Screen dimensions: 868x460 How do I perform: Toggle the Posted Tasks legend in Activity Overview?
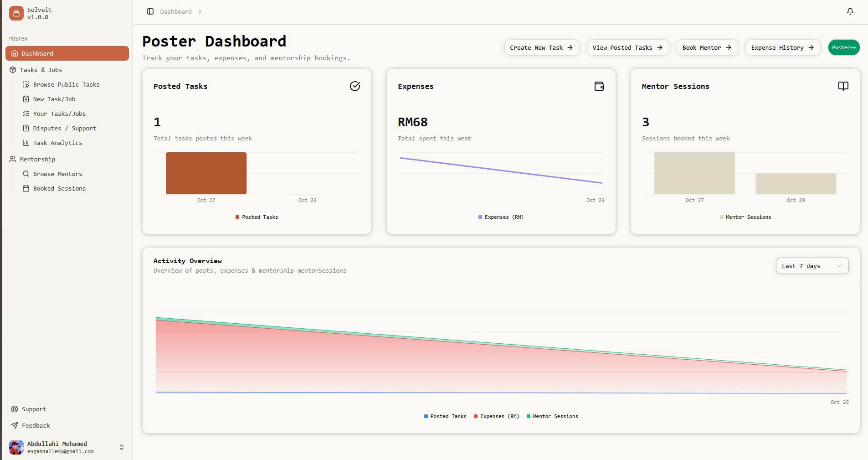click(x=445, y=416)
